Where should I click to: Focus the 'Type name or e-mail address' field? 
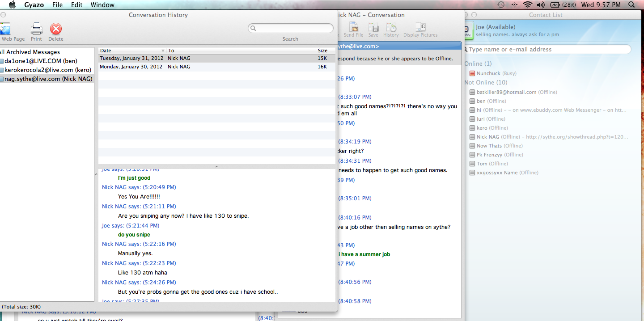point(547,49)
